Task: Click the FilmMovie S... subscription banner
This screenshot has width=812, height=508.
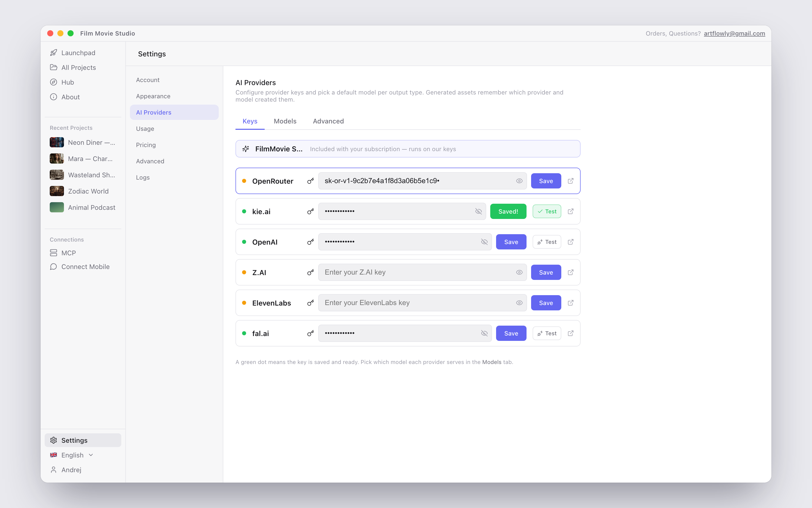Action: point(408,149)
